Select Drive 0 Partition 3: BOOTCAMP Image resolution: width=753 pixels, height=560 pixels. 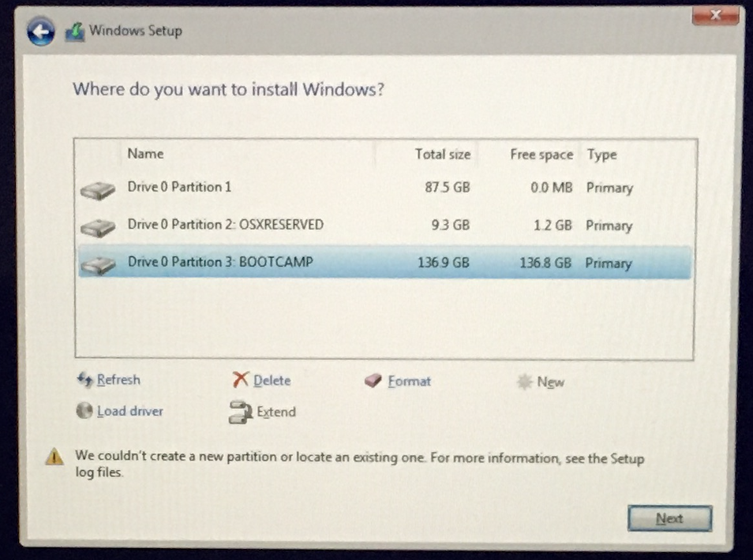click(384, 263)
